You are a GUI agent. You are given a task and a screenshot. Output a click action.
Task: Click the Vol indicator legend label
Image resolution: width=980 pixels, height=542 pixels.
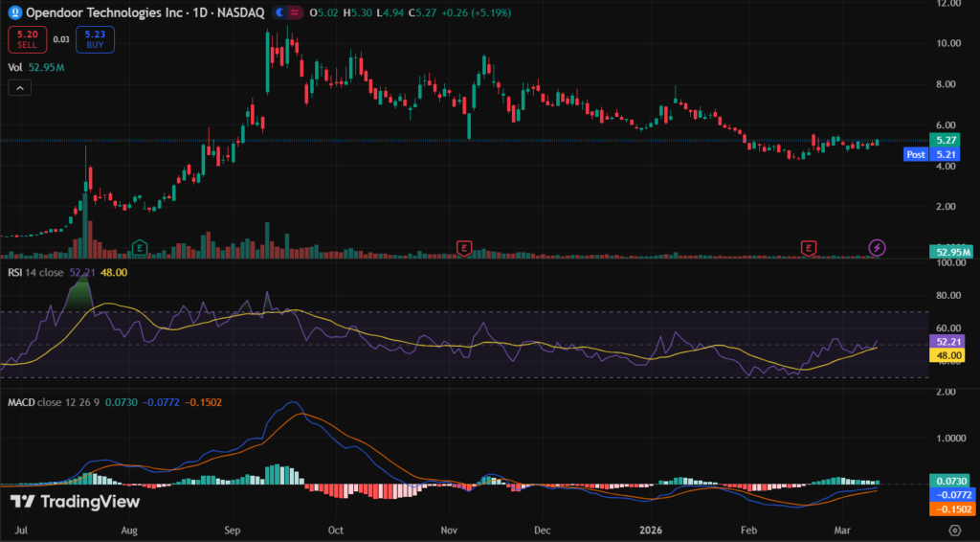click(15, 67)
